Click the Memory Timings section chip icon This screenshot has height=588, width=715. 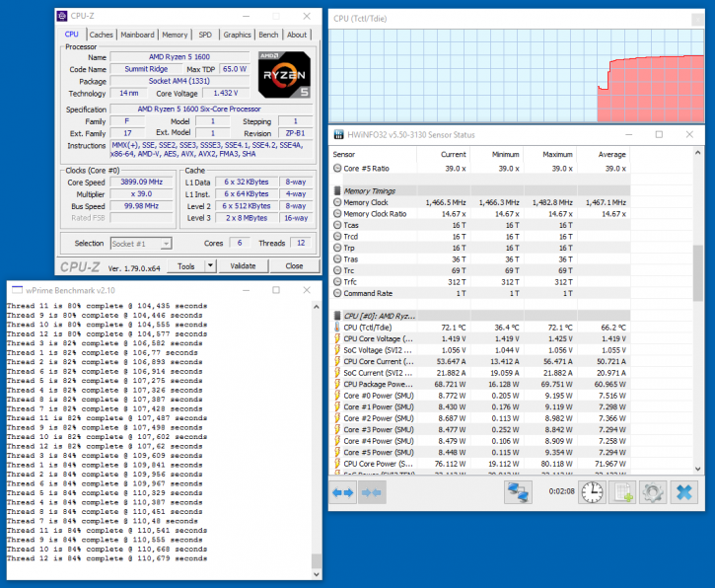pyautogui.click(x=337, y=190)
